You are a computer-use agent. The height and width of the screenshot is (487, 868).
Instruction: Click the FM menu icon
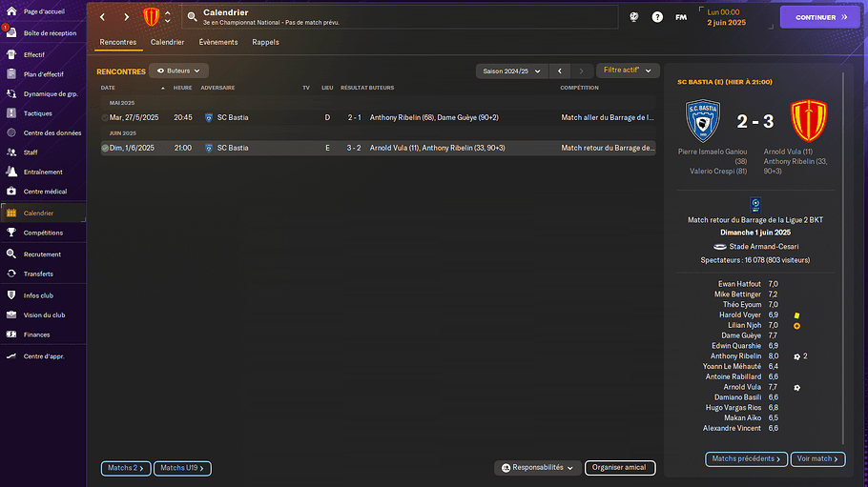pos(681,17)
